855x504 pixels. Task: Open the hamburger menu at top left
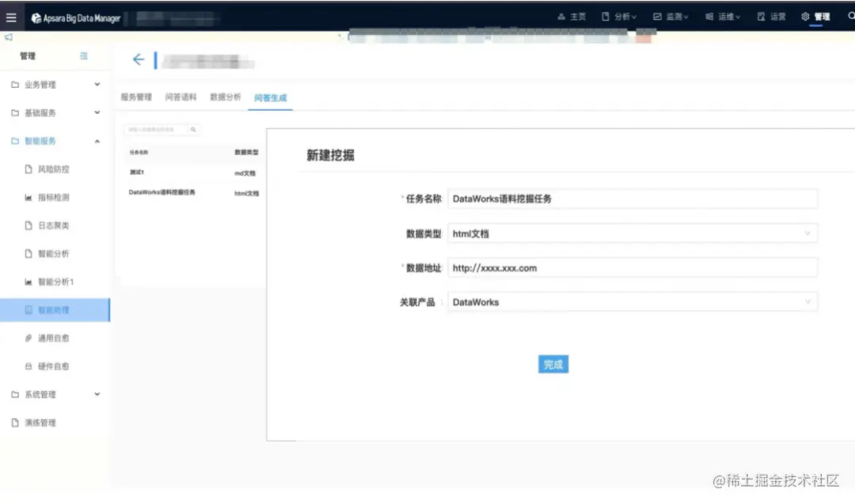pyautogui.click(x=11, y=17)
